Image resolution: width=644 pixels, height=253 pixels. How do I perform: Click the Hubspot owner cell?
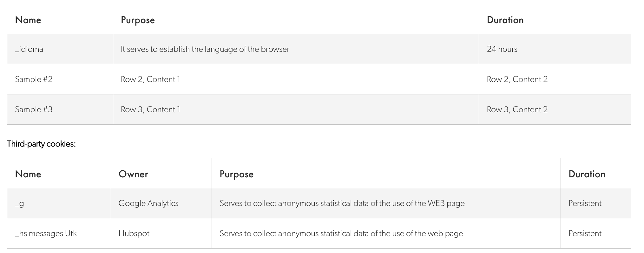click(161, 233)
